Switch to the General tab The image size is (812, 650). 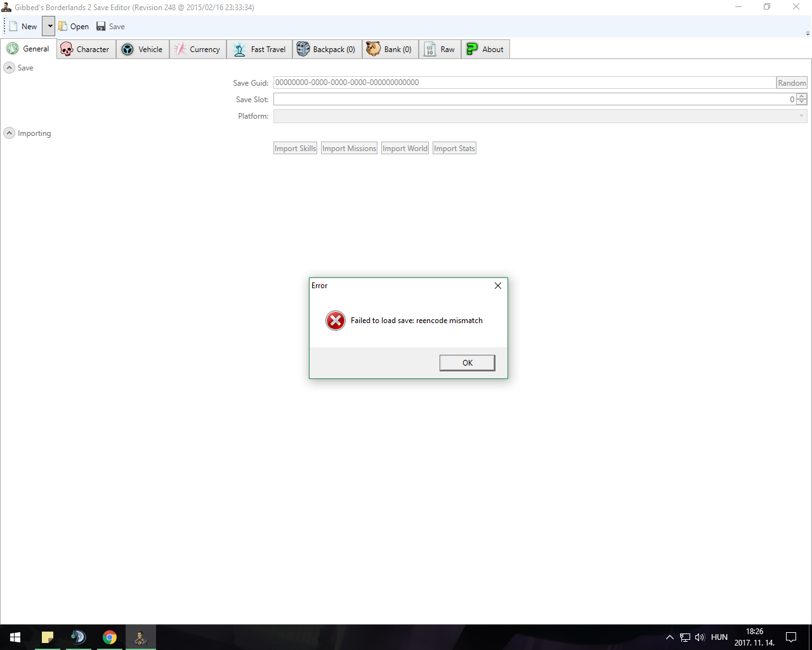click(29, 49)
